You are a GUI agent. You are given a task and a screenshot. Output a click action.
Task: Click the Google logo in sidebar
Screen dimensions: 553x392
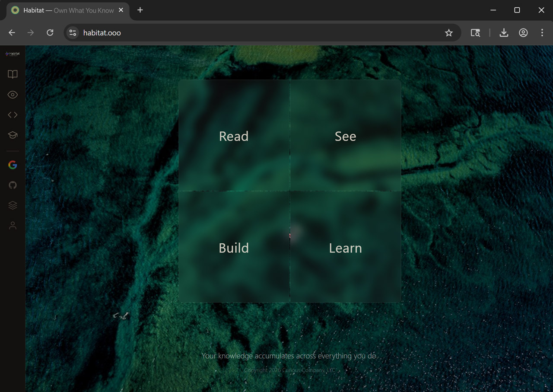[13, 165]
